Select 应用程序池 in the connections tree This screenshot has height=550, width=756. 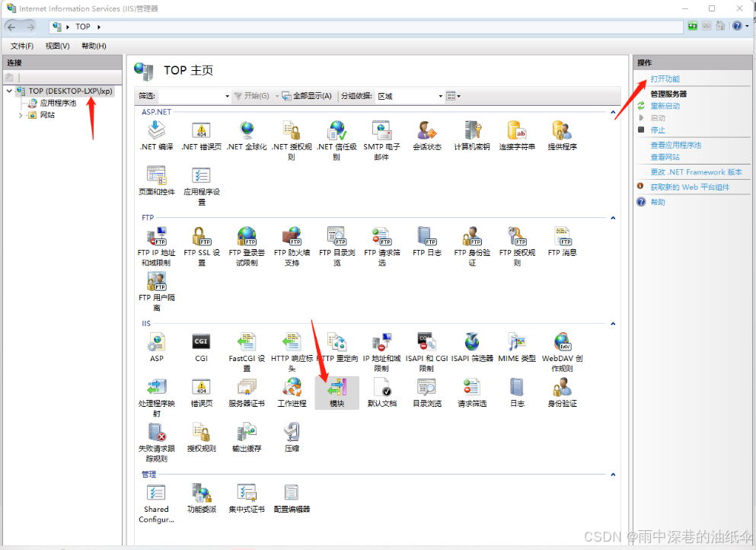58,103
